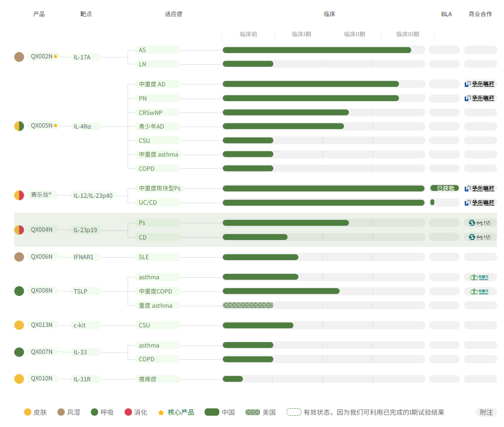The image size is (504, 427).
Task: Click the partner logo in the 中重度COPD row
Action: 479,292
